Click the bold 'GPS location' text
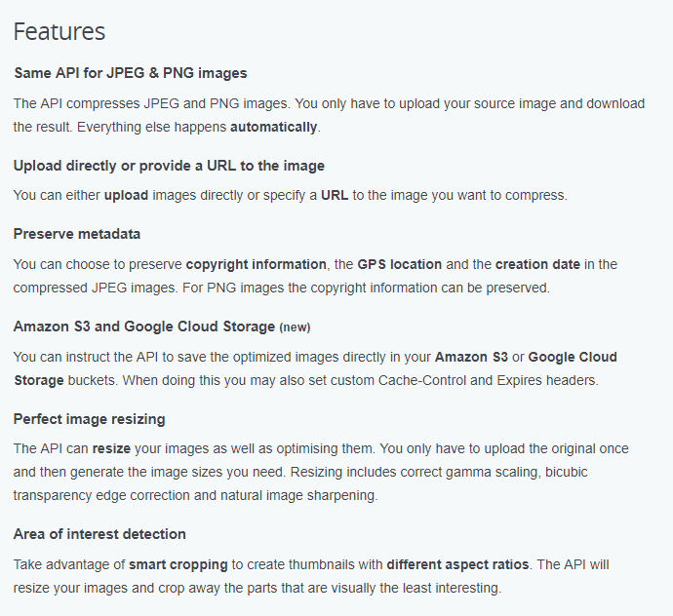The image size is (673, 616). (400, 264)
